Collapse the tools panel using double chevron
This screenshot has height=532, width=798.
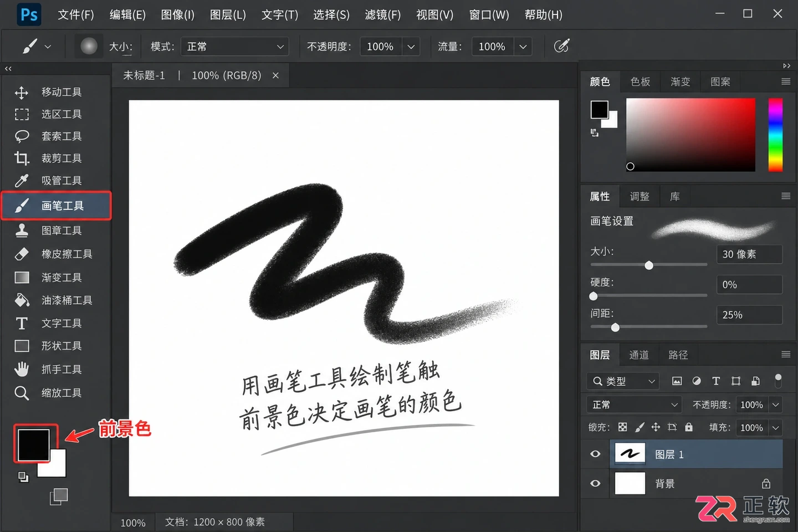pos(8,69)
